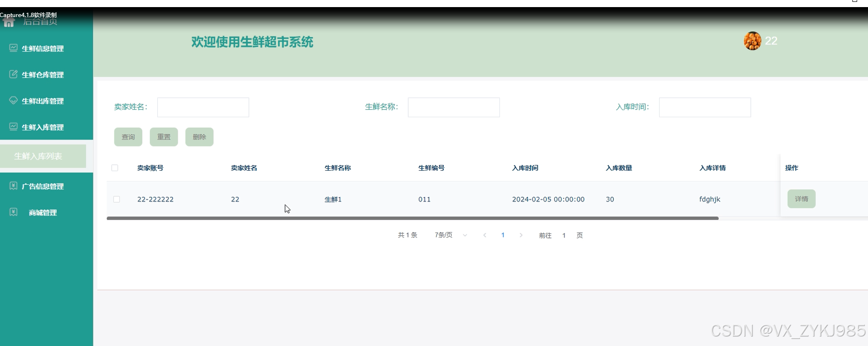Click the cell 011

(x=424, y=199)
